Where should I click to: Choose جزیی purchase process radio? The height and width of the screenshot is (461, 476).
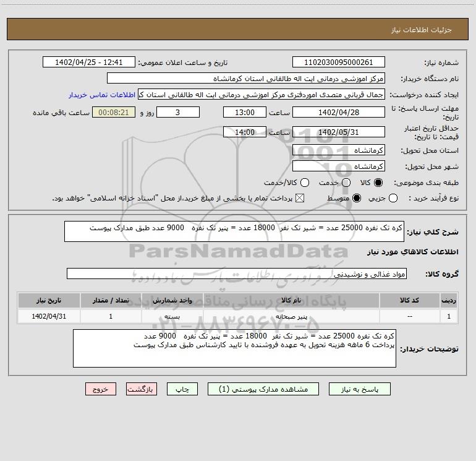393,199
